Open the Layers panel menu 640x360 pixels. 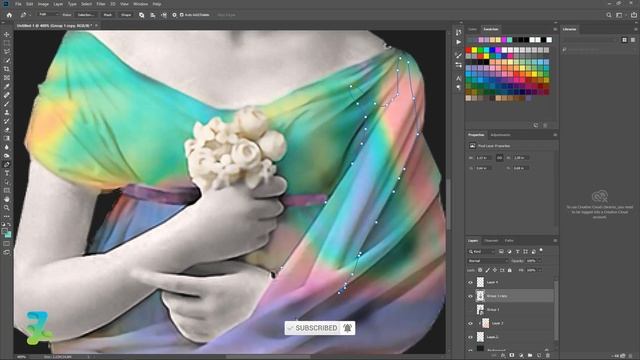click(555, 241)
